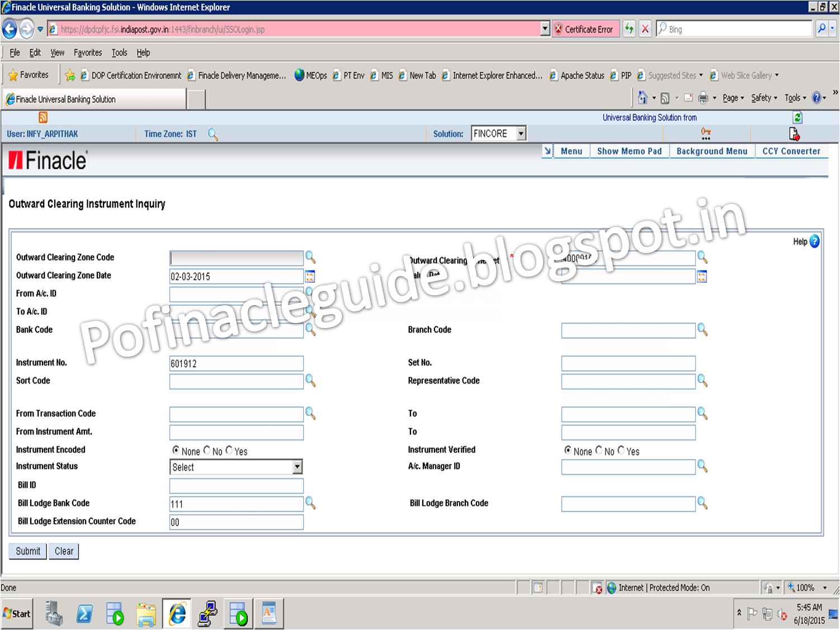The image size is (840, 630).
Task: Select Yes for Instrument Verified
Action: (x=621, y=450)
